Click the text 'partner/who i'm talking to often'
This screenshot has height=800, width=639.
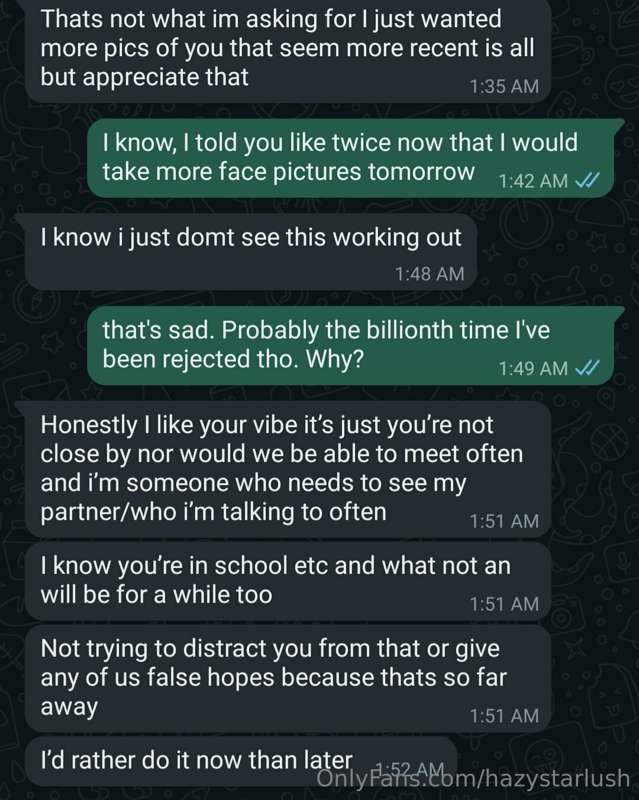pyautogui.click(x=213, y=512)
